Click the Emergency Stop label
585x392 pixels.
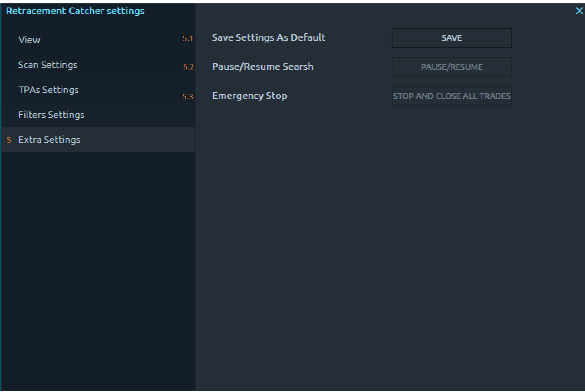point(249,96)
